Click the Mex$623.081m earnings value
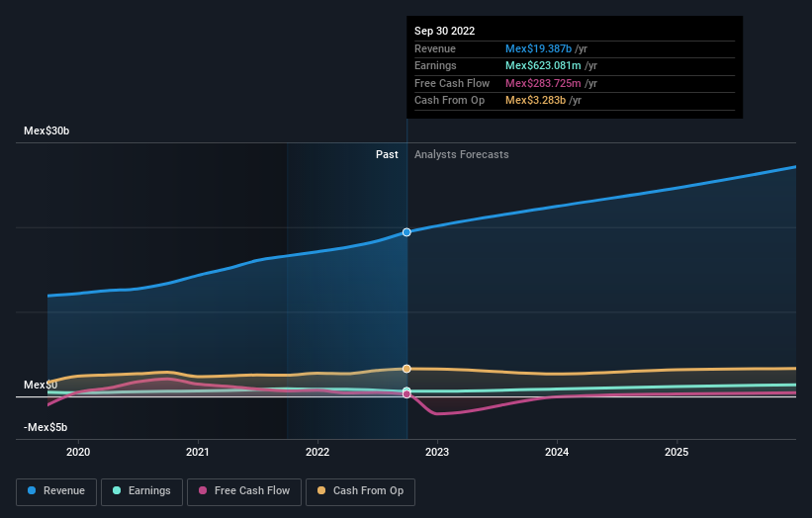Viewport: 812px width, 518px height. [x=543, y=65]
